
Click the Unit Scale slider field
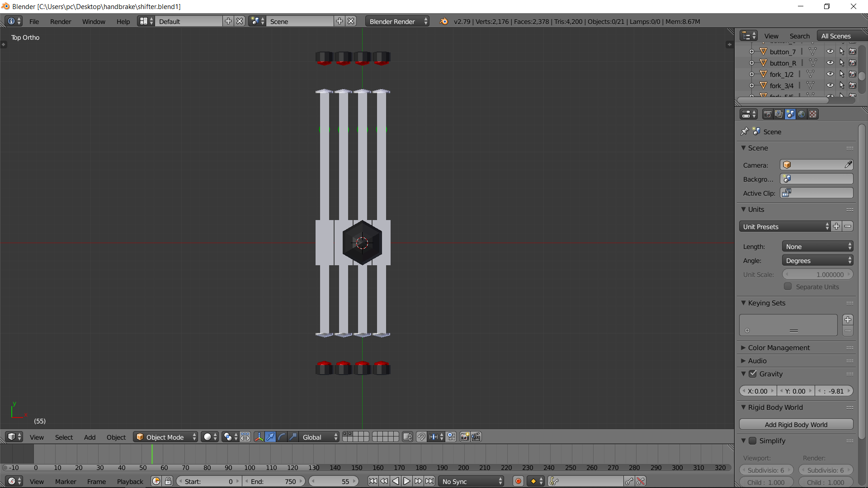pos(817,275)
